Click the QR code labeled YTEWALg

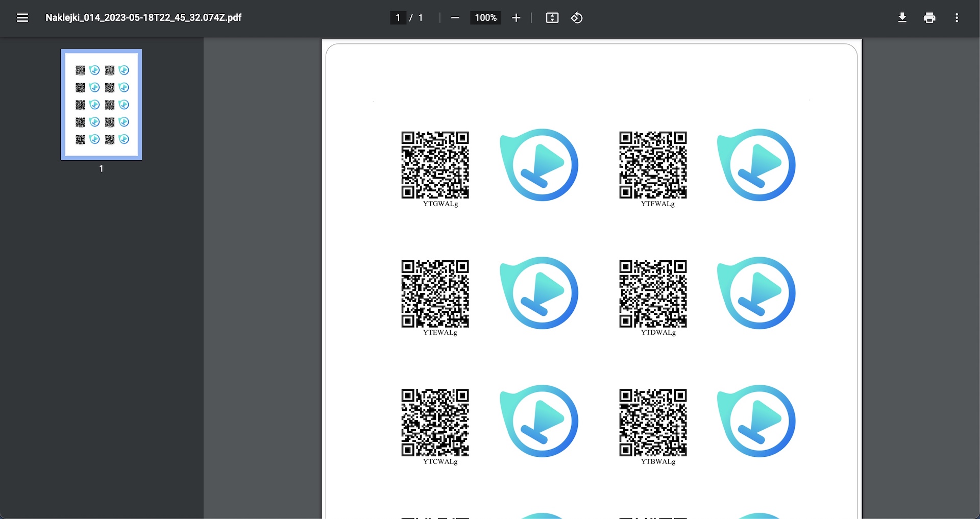435,293
